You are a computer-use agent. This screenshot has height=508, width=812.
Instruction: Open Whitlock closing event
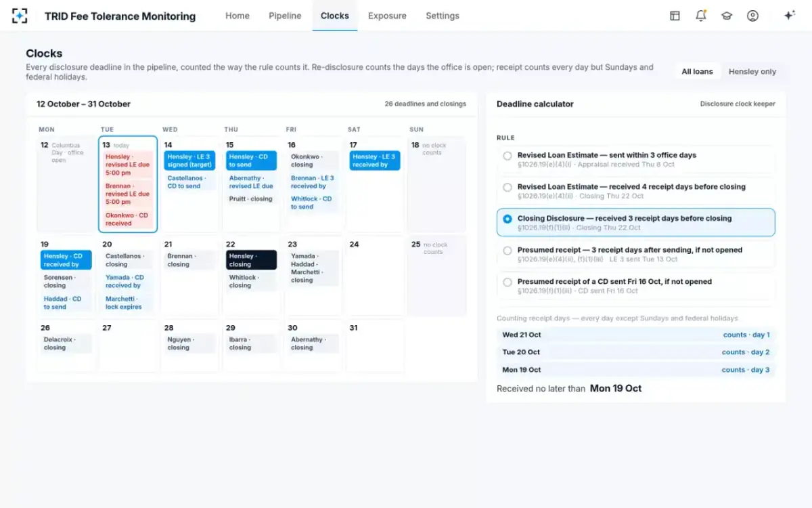tap(251, 281)
